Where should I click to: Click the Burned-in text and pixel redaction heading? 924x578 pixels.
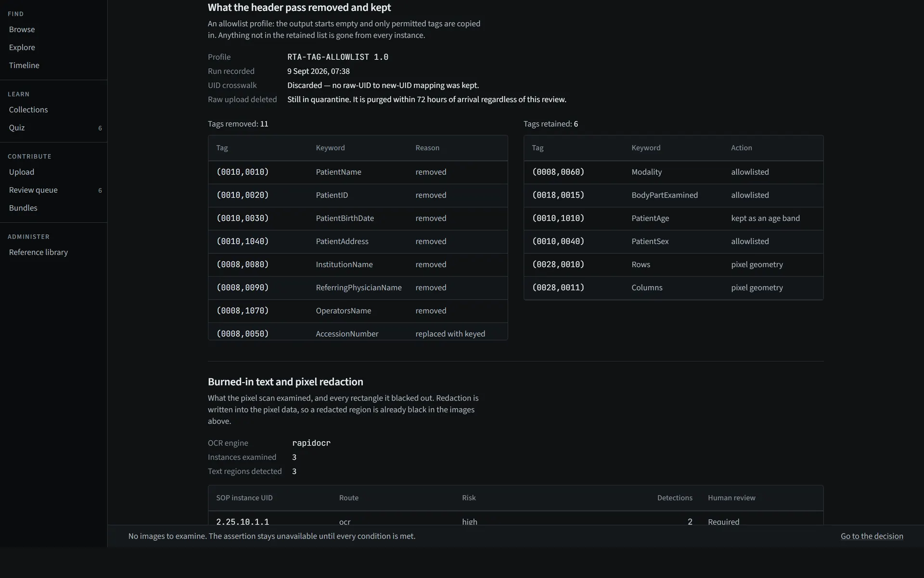[285, 382]
